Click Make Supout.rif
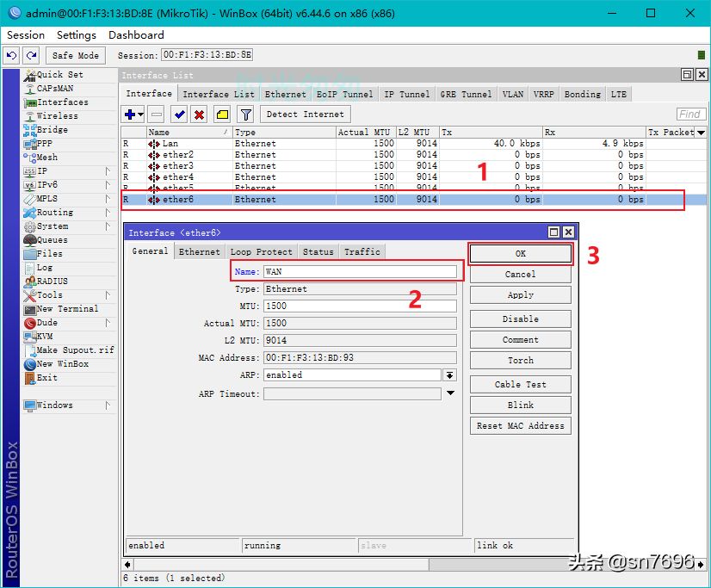The height and width of the screenshot is (588, 711). click(x=75, y=350)
